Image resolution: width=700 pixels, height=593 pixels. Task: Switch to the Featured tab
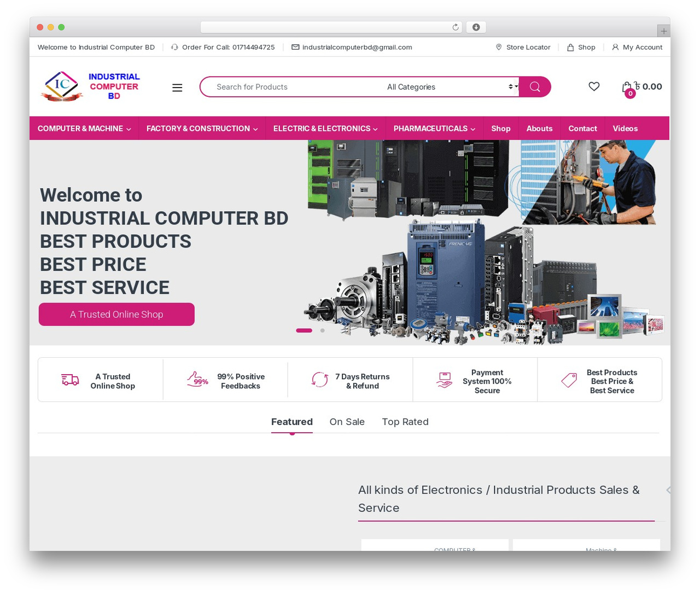click(292, 422)
